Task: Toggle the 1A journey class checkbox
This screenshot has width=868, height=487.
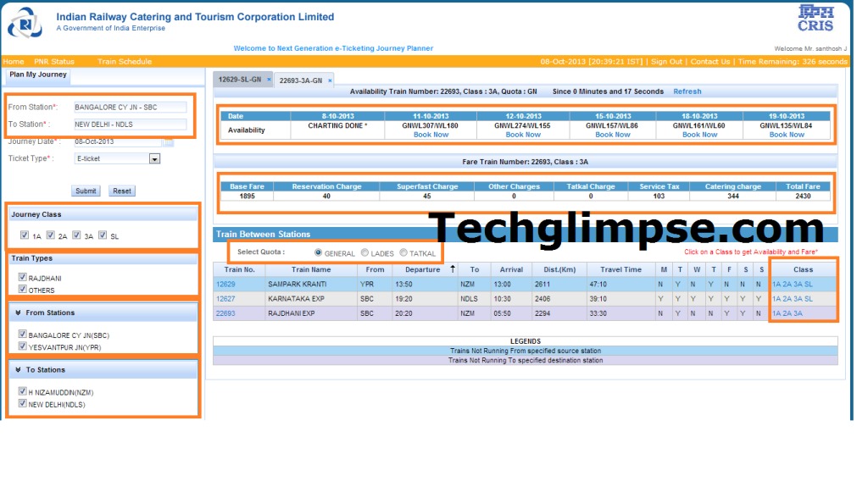Action: [25, 235]
